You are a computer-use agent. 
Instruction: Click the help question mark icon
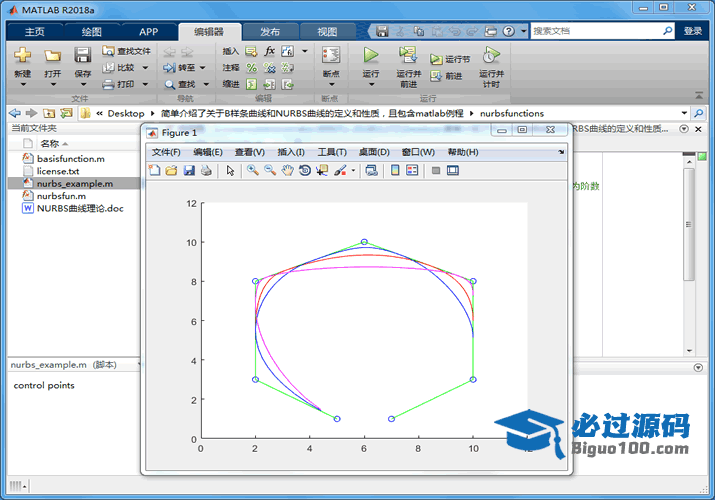coord(508,31)
